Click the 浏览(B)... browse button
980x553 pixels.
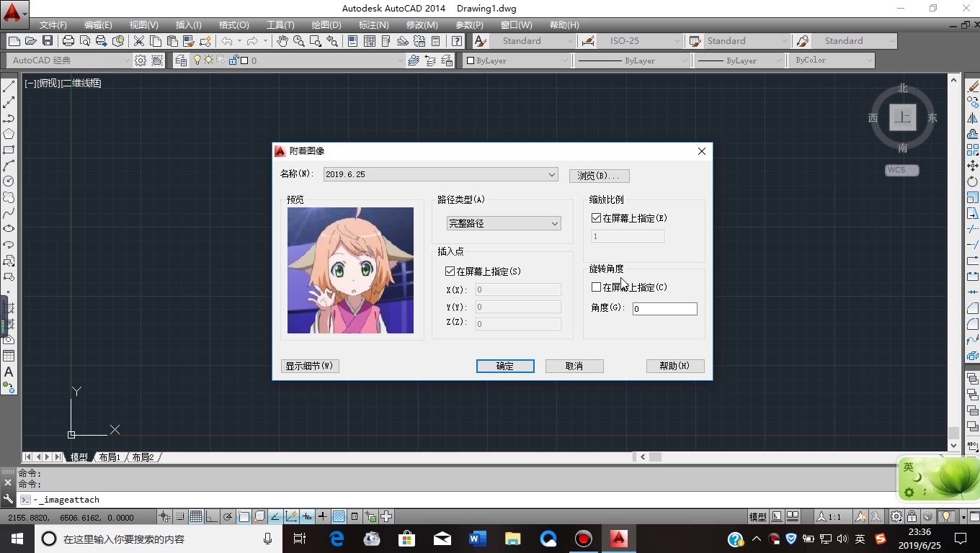(599, 176)
